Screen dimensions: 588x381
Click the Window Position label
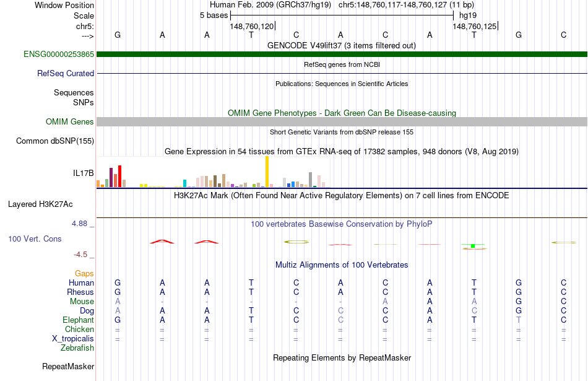coord(64,5)
